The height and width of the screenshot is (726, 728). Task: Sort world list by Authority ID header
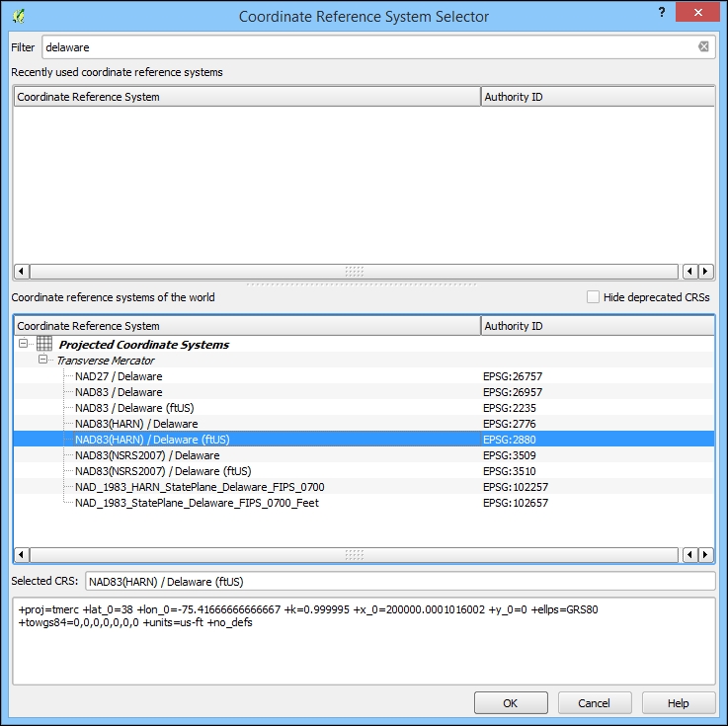[x=597, y=326]
